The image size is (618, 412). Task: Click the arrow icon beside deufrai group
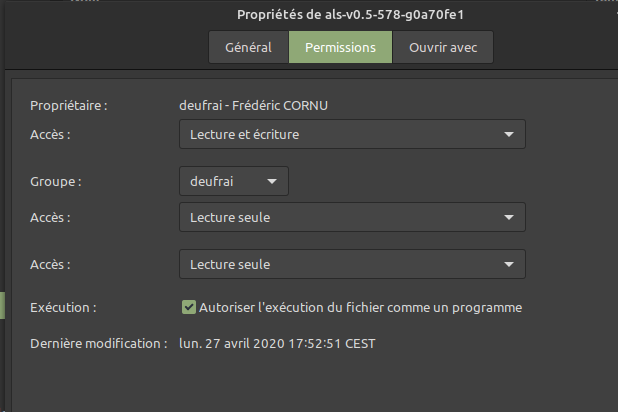tap(272, 181)
